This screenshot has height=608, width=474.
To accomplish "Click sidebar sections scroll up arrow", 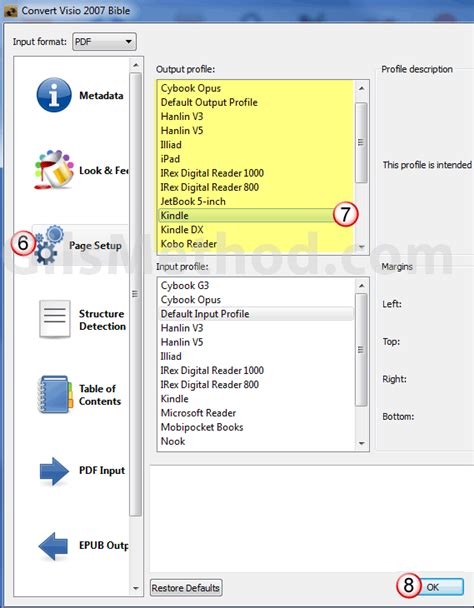I will [x=135, y=65].
